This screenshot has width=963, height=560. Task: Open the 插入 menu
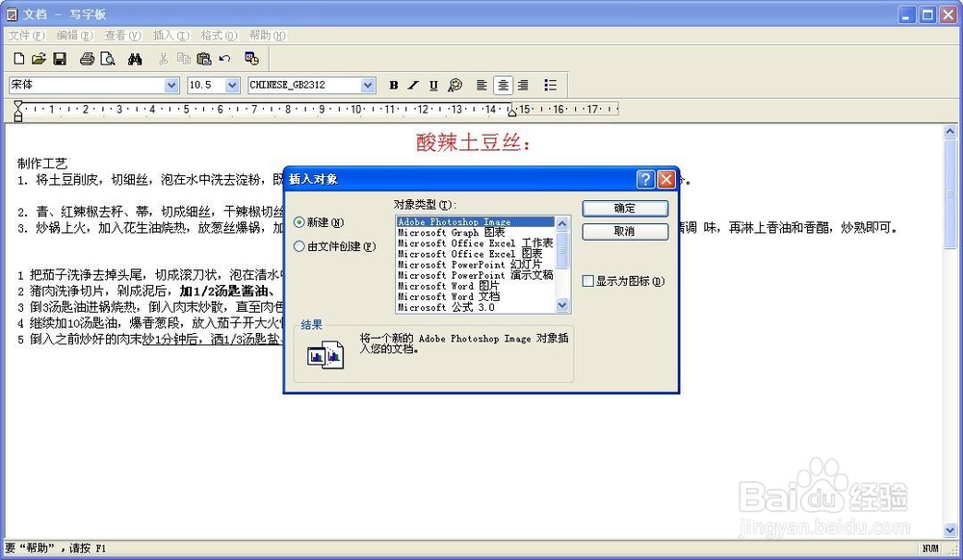tap(171, 36)
